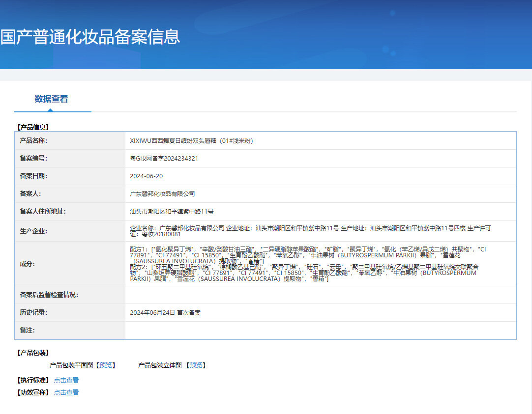Click the 【功效宣称】 label
Image resolution: width=532 pixels, height=414 pixels.
tap(33, 392)
